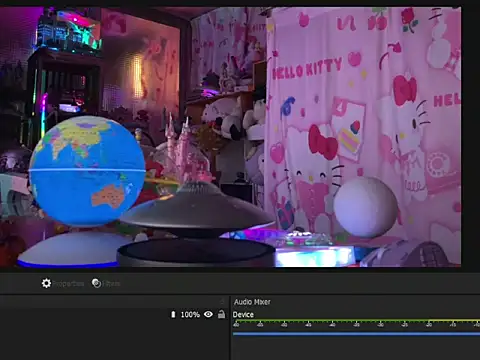Click the battery icon beside 100%

[x=173, y=314]
